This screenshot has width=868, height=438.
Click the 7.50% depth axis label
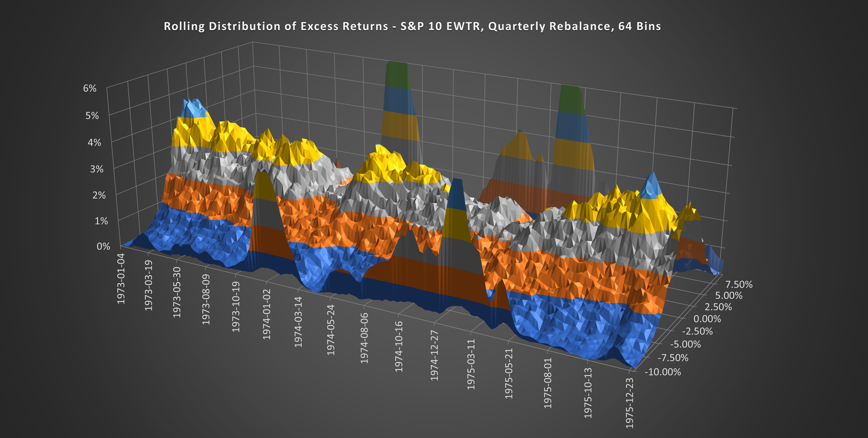coord(739,284)
